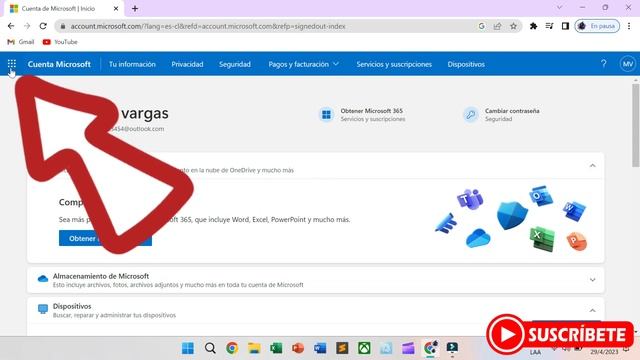Open Windows Start menu on taskbar

coord(188,348)
